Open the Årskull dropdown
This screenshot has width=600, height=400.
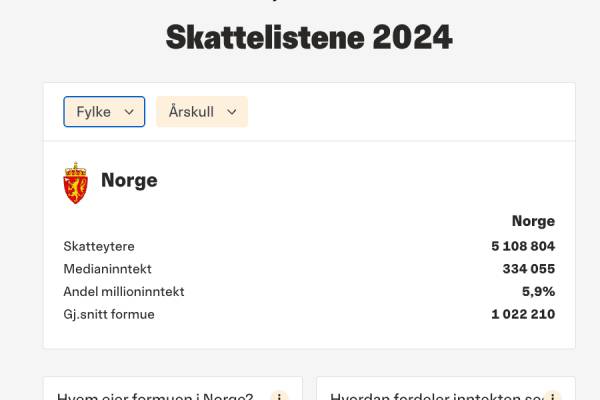point(201,112)
